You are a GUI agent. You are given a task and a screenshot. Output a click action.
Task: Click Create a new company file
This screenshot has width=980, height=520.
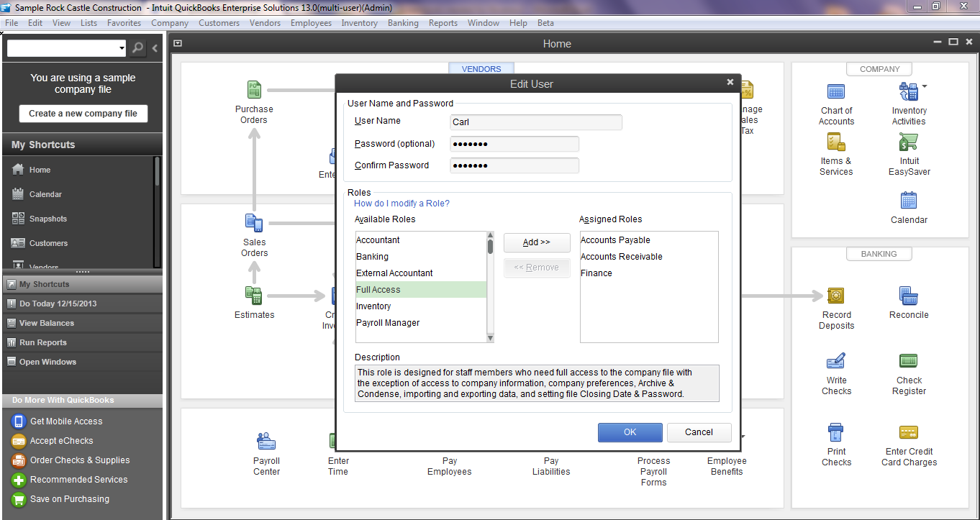[x=83, y=114]
